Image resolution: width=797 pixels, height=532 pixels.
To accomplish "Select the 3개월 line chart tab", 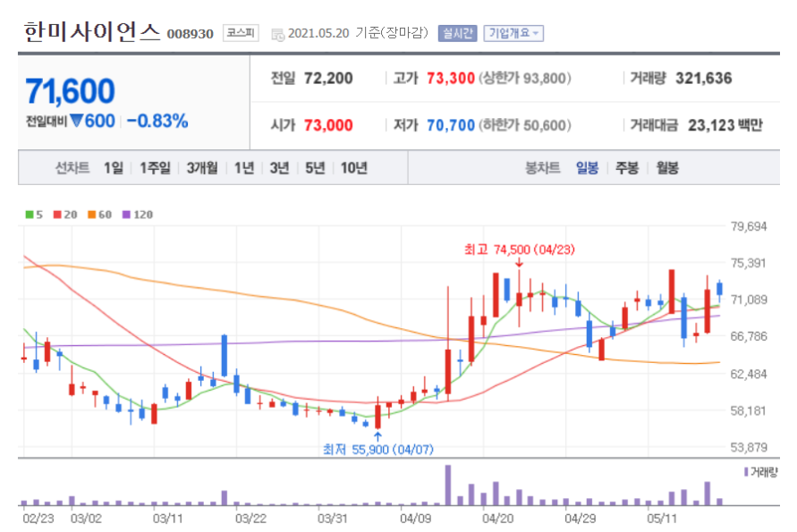I will pos(202,168).
